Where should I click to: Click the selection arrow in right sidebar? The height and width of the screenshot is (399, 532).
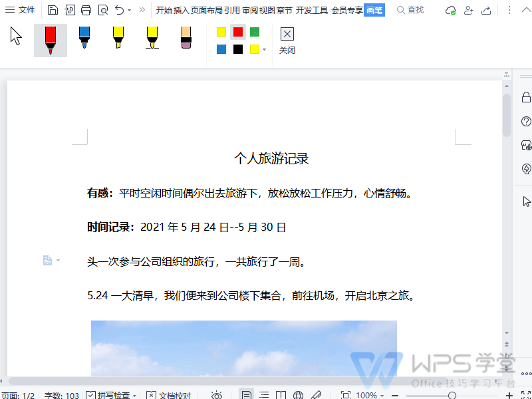click(x=527, y=201)
